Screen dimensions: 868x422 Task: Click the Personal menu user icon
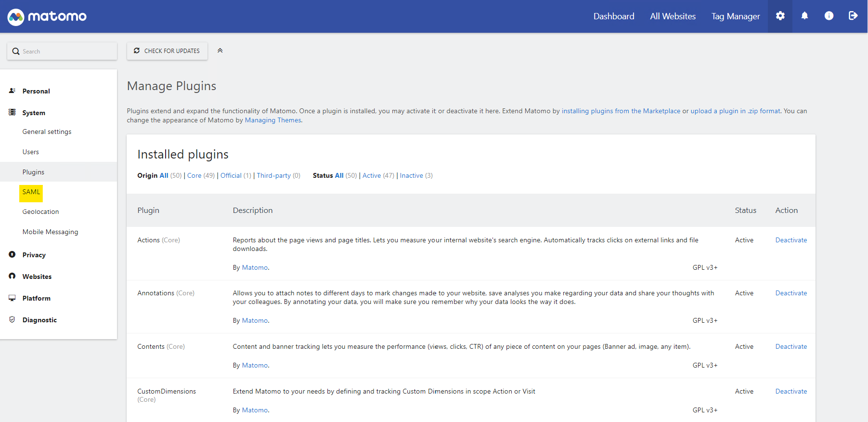[x=12, y=91]
